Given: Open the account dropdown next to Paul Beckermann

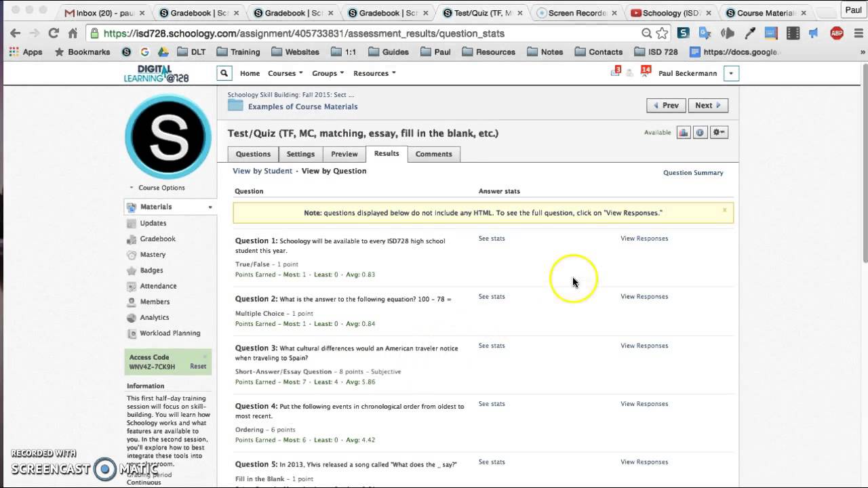Looking at the screenshot, I should [x=731, y=73].
